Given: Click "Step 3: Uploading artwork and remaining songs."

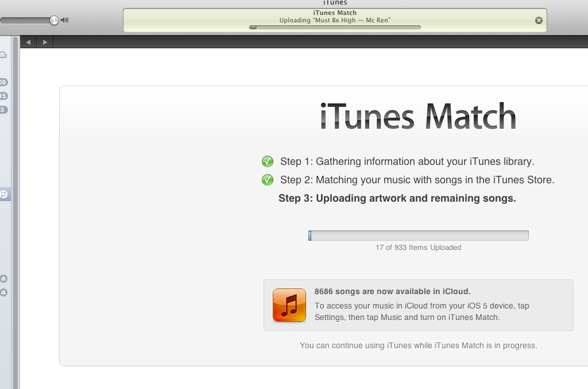Looking at the screenshot, I should [397, 198].
